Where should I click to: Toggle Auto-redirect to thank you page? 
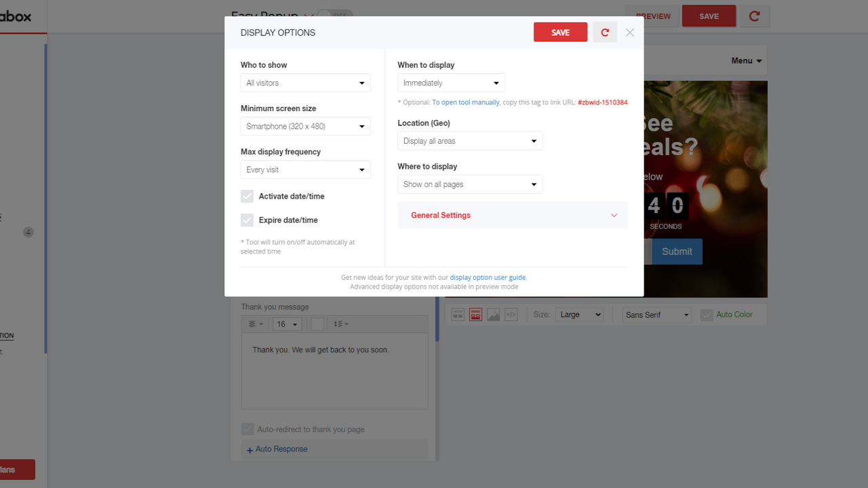(247, 429)
